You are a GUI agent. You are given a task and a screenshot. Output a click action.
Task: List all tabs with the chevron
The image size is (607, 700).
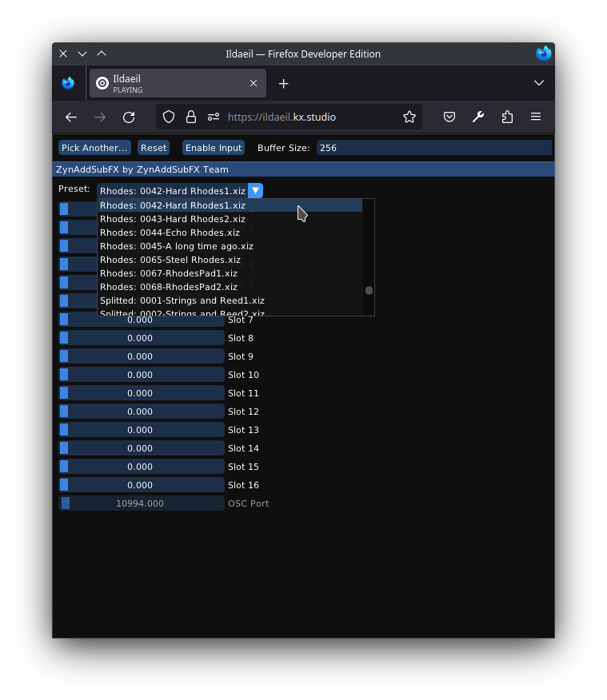point(539,83)
